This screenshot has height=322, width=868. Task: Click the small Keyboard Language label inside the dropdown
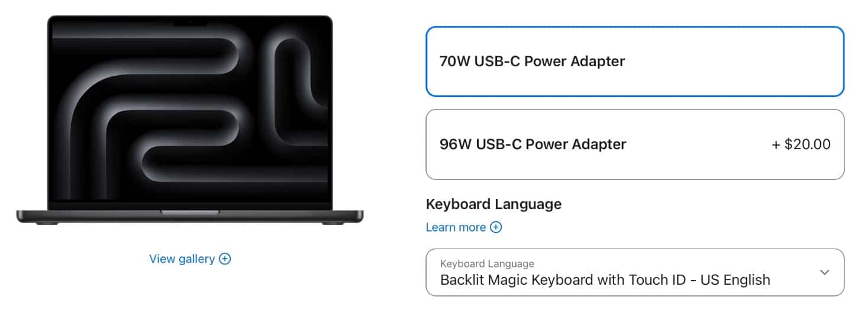tap(487, 264)
